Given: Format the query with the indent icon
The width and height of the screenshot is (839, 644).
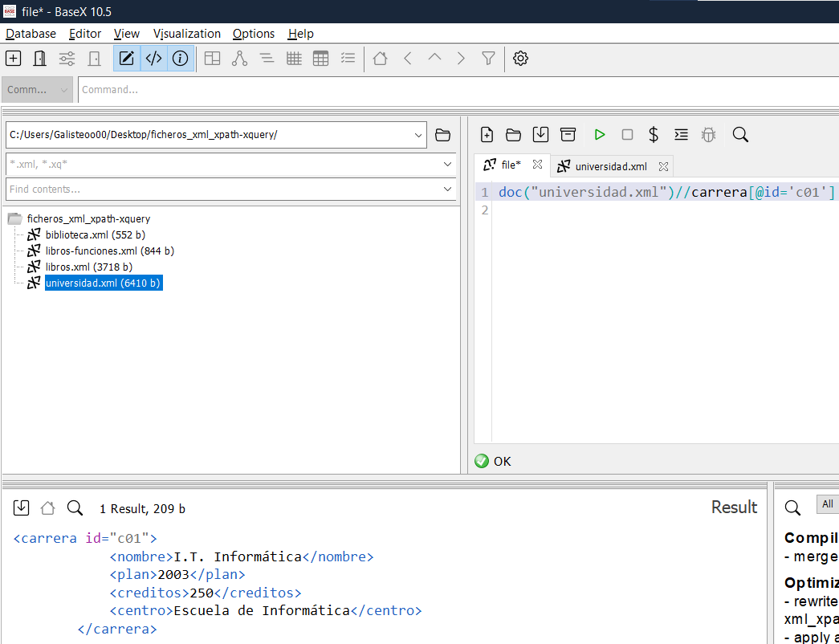Looking at the screenshot, I should click(681, 134).
